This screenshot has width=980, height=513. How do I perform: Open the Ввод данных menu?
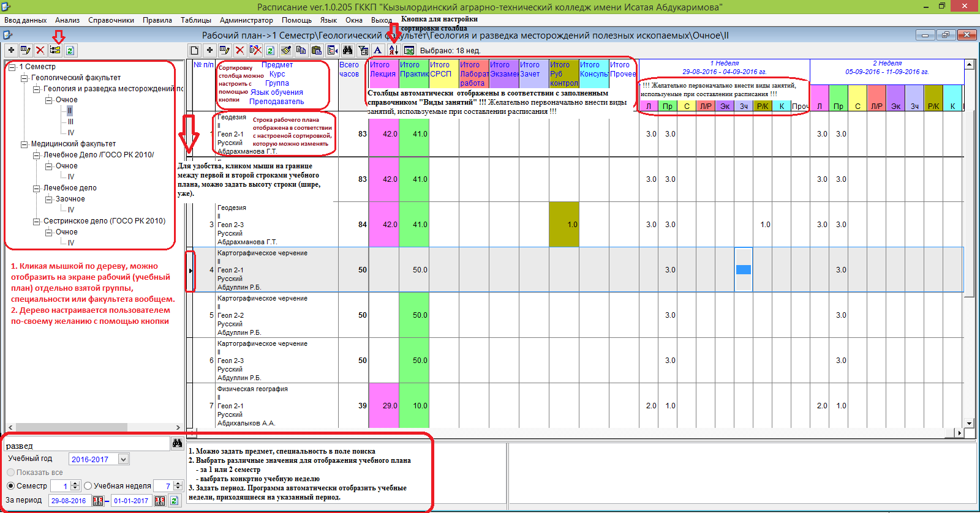tap(26, 20)
